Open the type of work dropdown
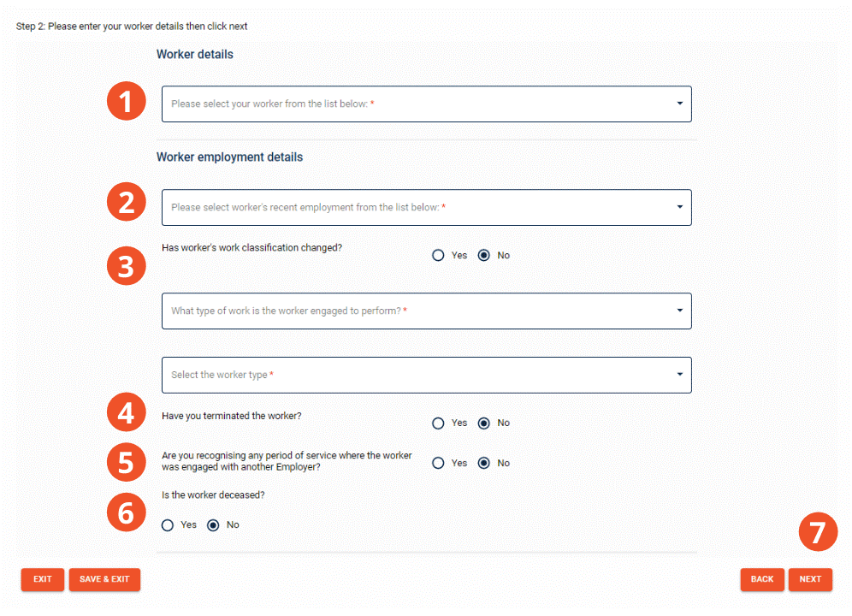This screenshot has width=852, height=616. (x=427, y=311)
